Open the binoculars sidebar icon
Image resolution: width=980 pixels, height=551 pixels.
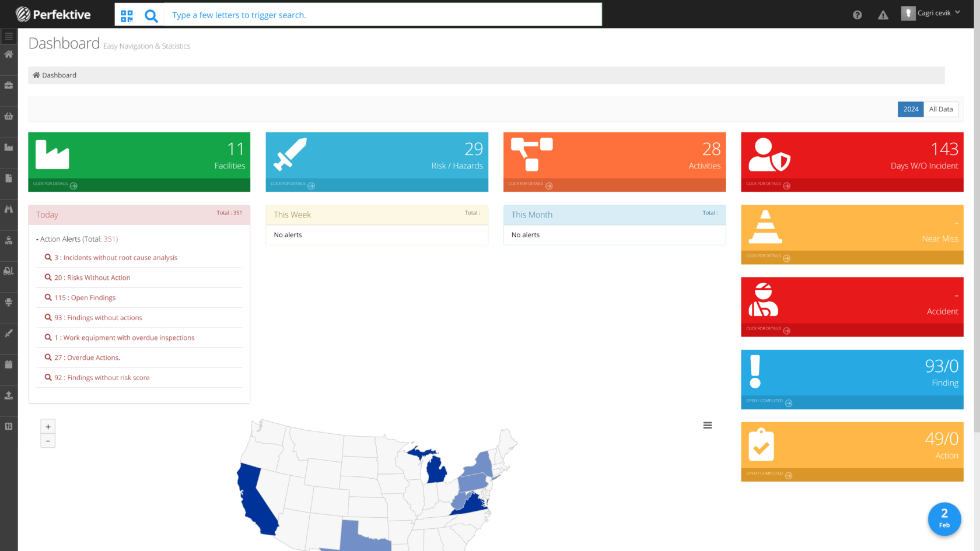point(9,209)
